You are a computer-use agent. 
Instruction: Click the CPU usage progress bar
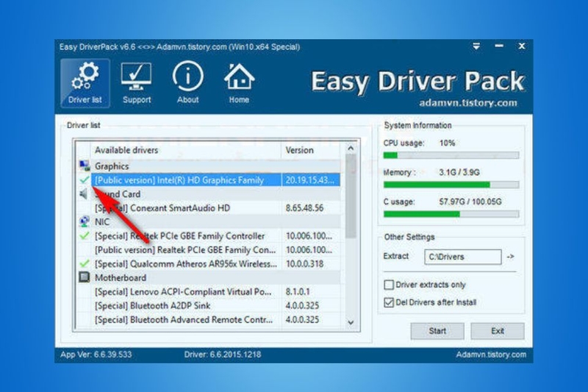click(x=451, y=155)
